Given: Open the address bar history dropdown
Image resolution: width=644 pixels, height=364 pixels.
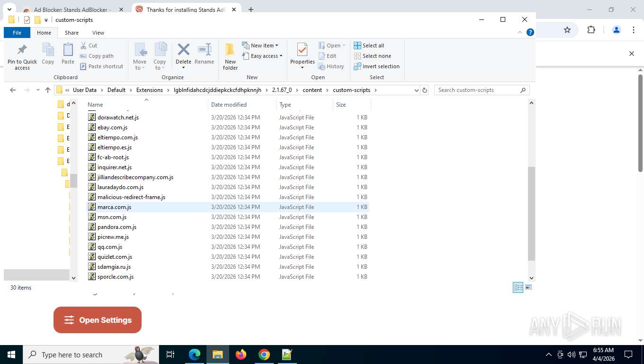Looking at the screenshot, I should coord(416,90).
